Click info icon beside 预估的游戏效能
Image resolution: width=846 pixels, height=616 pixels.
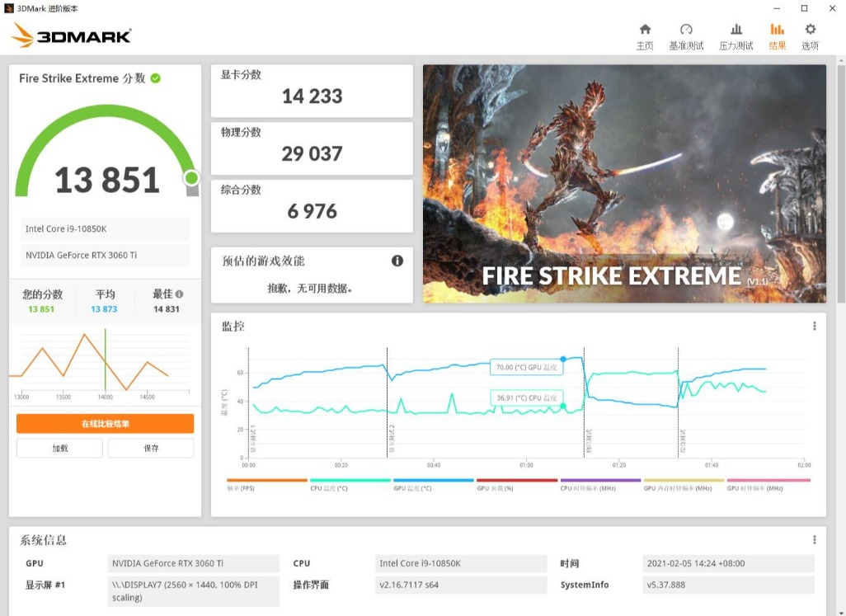point(397,261)
